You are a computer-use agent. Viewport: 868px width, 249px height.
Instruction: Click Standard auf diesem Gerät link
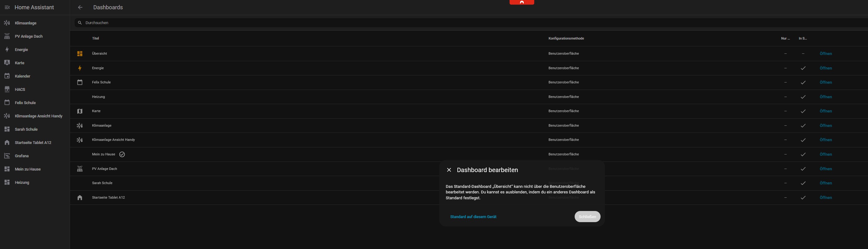coord(473,217)
